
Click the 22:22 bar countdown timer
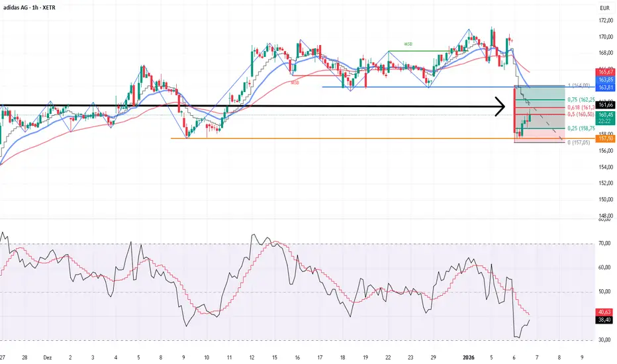(x=606, y=122)
